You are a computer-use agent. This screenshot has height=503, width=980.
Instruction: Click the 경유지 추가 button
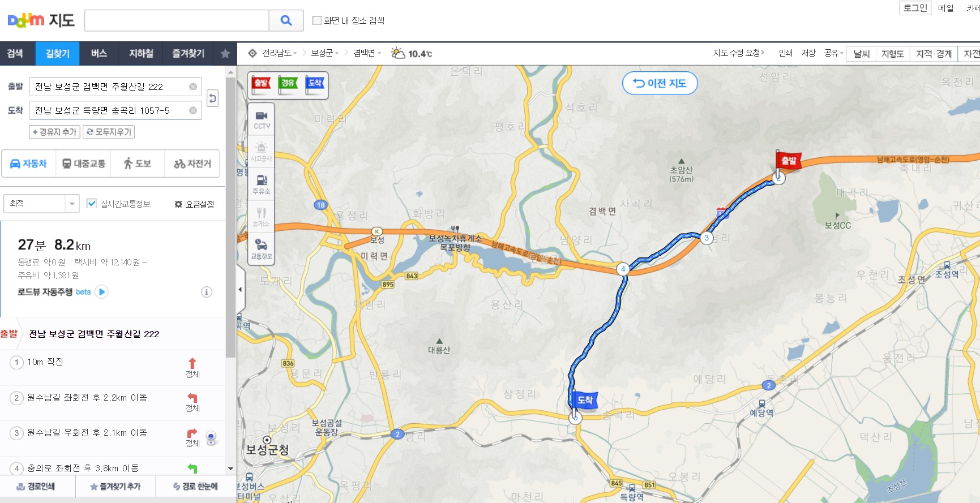pyautogui.click(x=54, y=132)
